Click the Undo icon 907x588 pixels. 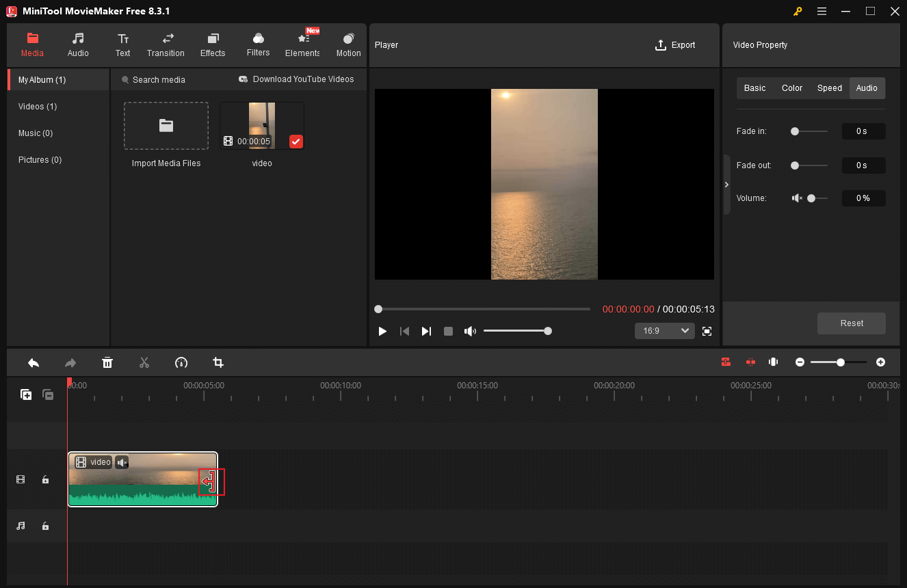(34, 362)
